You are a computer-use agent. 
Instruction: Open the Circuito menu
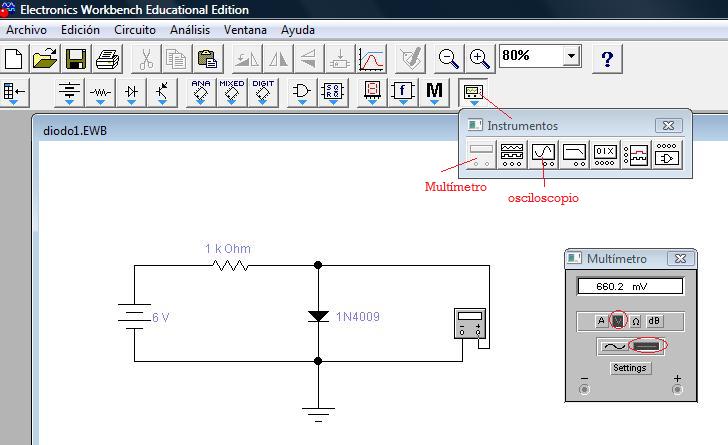point(134,30)
